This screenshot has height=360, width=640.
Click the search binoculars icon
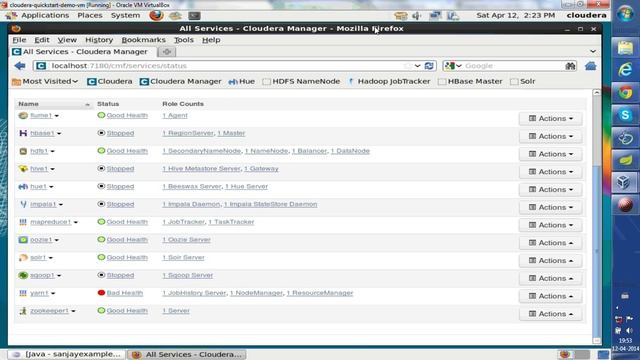[x=570, y=66]
